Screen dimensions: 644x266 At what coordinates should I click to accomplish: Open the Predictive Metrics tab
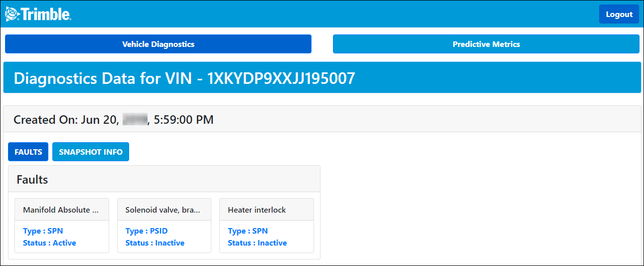point(486,44)
